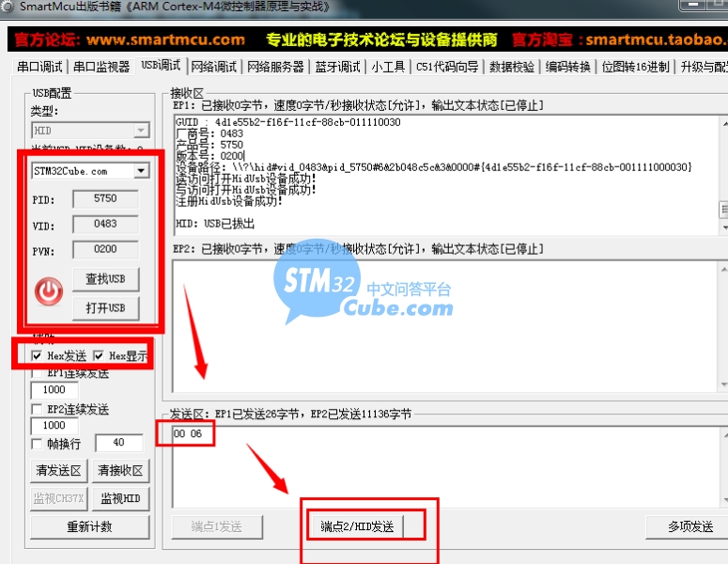Viewport: 728px width, 564px height.
Task: Open the 网络调试 tab
Action: pos(214,67)
